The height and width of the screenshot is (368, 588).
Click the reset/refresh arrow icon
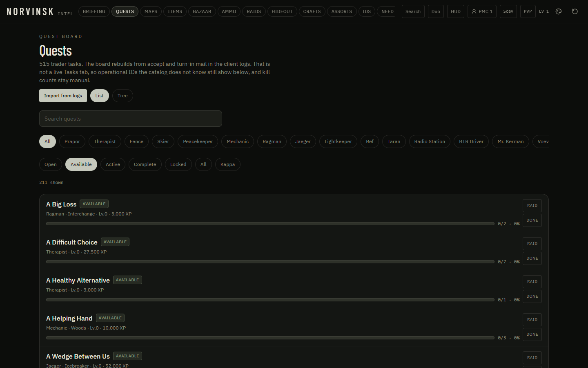click(575, 11)
